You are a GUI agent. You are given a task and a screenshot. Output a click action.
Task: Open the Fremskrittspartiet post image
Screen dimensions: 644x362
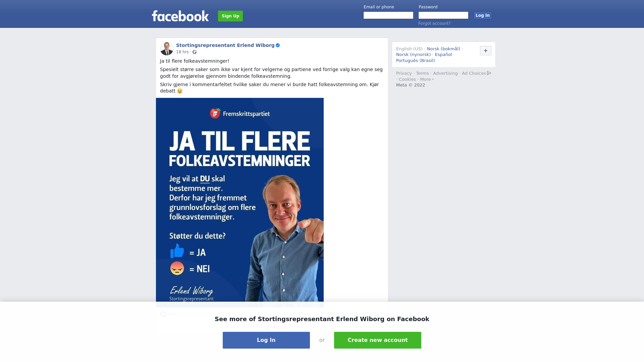tap(240, 202)
